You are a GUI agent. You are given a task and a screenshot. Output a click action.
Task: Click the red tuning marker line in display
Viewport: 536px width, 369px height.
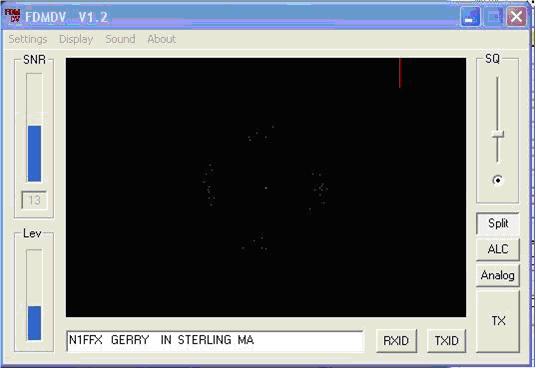pos(400,73)
